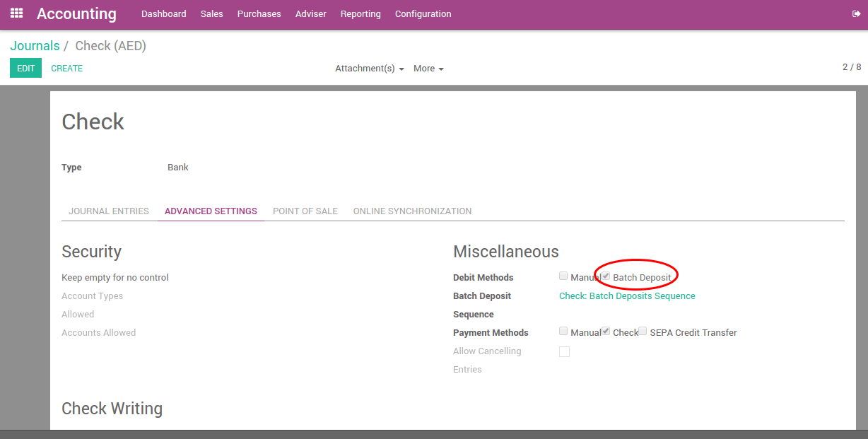Enable SEPA Credit Transfer checkbox

point(643,331)
